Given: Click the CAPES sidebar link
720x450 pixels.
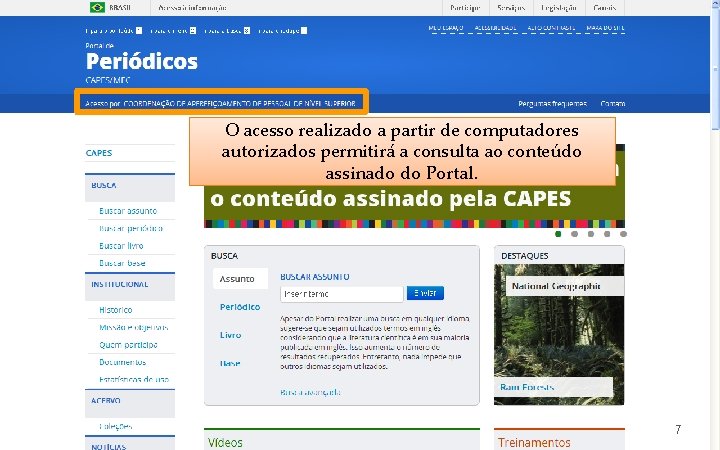Looking at the screenshot, I should 99,153.
